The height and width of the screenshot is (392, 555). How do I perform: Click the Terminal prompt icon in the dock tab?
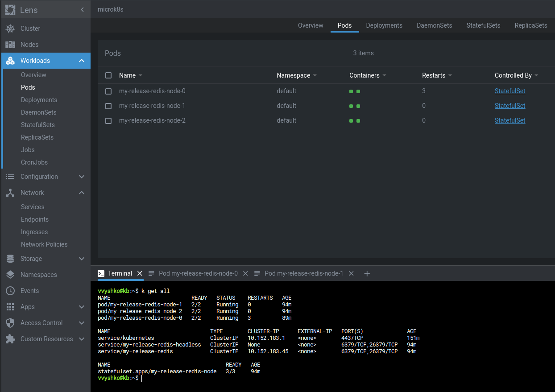point(101,273)
